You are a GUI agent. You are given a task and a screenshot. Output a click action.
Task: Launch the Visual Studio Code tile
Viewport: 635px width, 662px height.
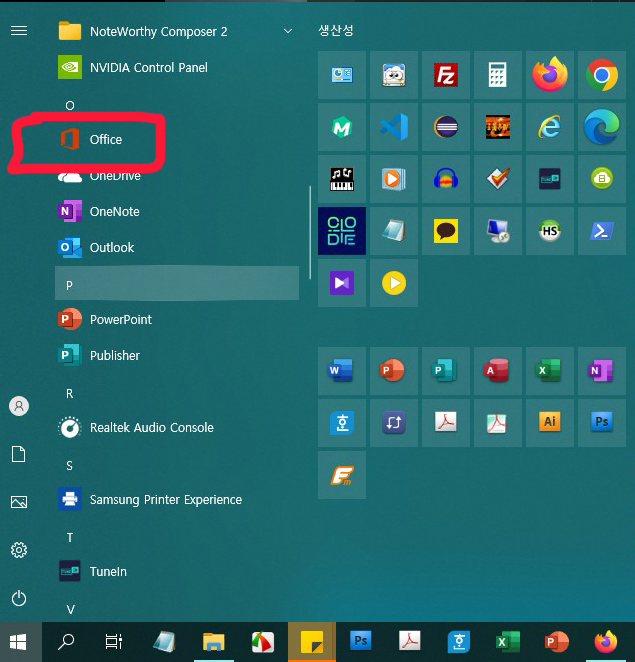coord(394,127)
